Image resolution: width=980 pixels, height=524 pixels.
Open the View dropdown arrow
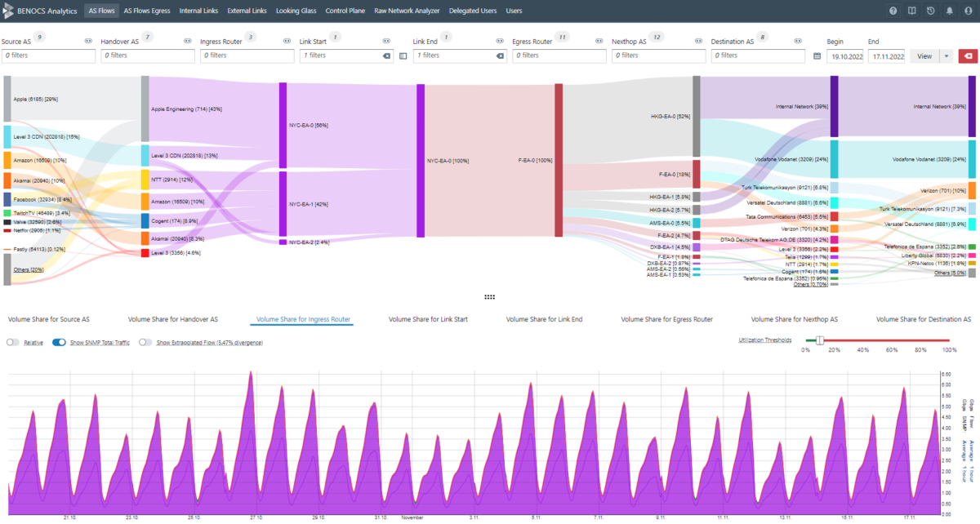point(946,56)
